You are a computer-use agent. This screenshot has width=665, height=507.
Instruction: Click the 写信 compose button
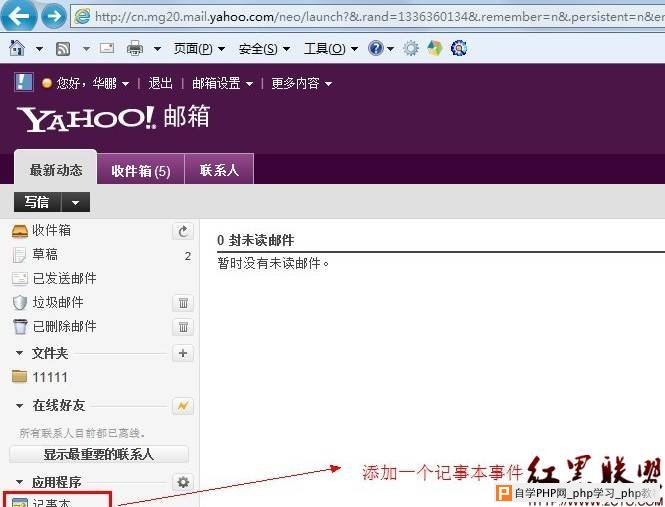tap(37, 202)
